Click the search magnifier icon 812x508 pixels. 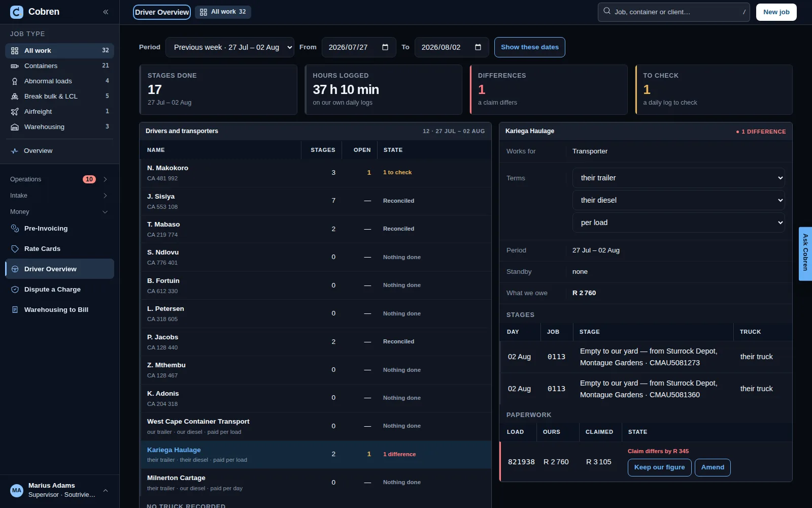pyautogui.click(x=607, y=11)
